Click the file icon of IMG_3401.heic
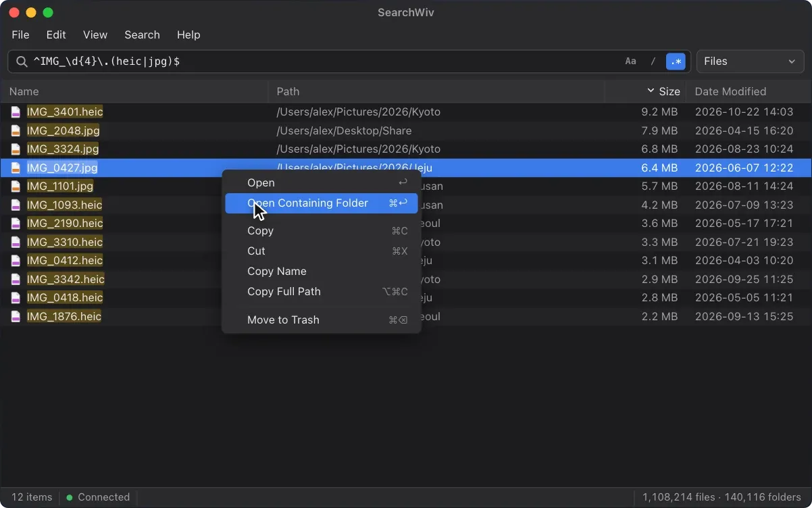Image resolution: width=812 pixels, height=508 pixels. pos(16,112)
